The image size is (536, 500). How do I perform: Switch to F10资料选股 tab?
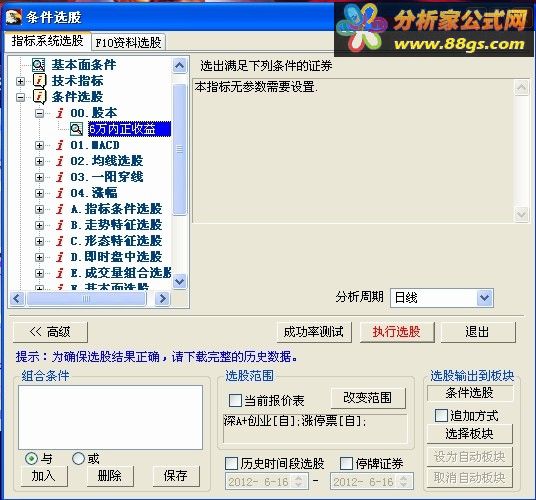(x=129, y=43)
